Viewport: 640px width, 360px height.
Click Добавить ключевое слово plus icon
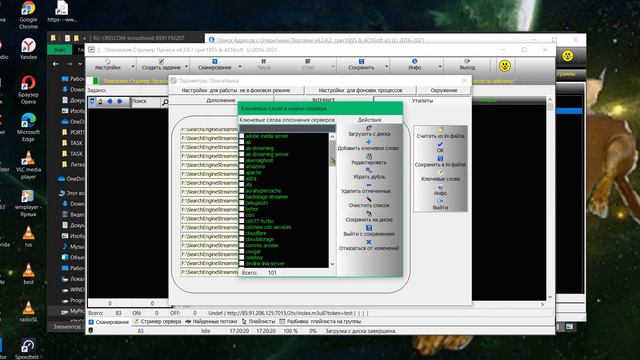click(369, 142)
